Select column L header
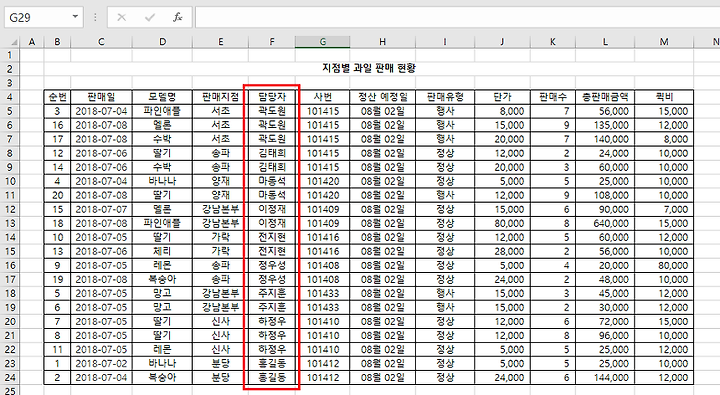 coord(605,42)
